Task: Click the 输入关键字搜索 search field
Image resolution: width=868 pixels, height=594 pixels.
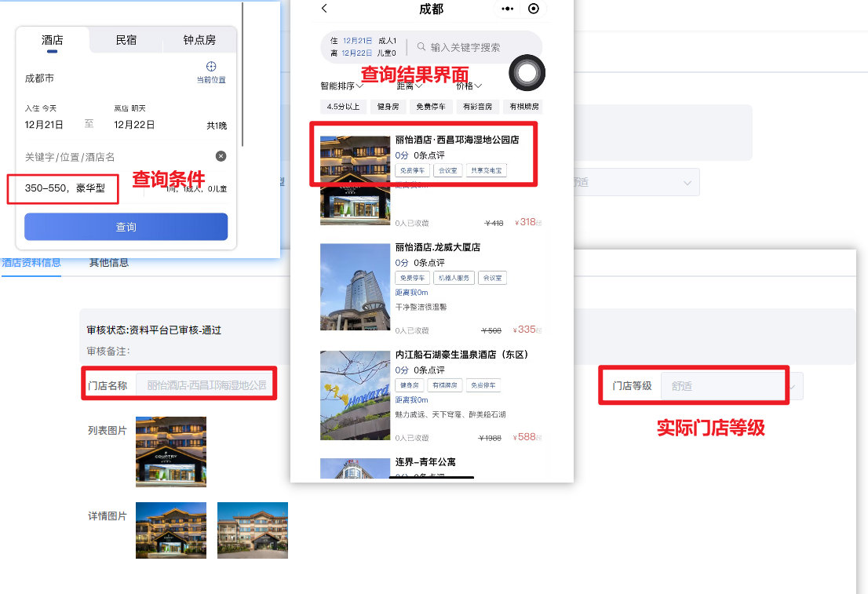Action: (x=465, y=47)
